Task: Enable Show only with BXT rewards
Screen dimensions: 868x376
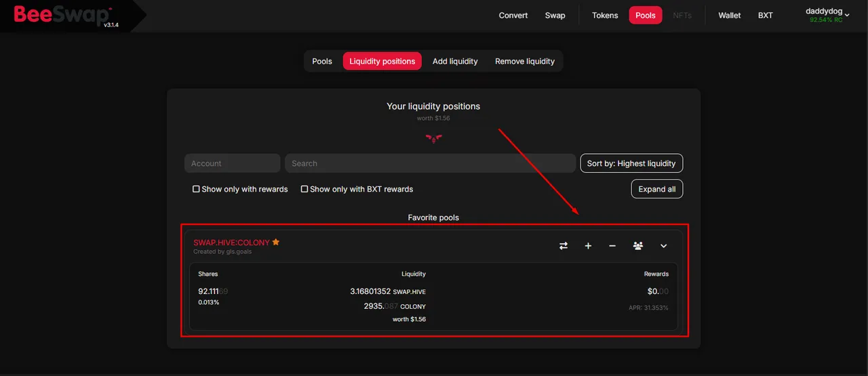Action: (x=357, y=189)
